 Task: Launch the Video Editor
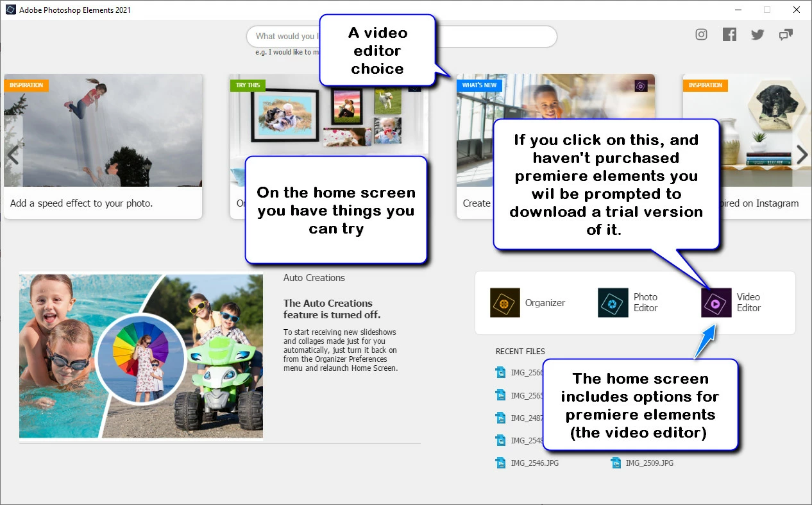tap(731, 303)
